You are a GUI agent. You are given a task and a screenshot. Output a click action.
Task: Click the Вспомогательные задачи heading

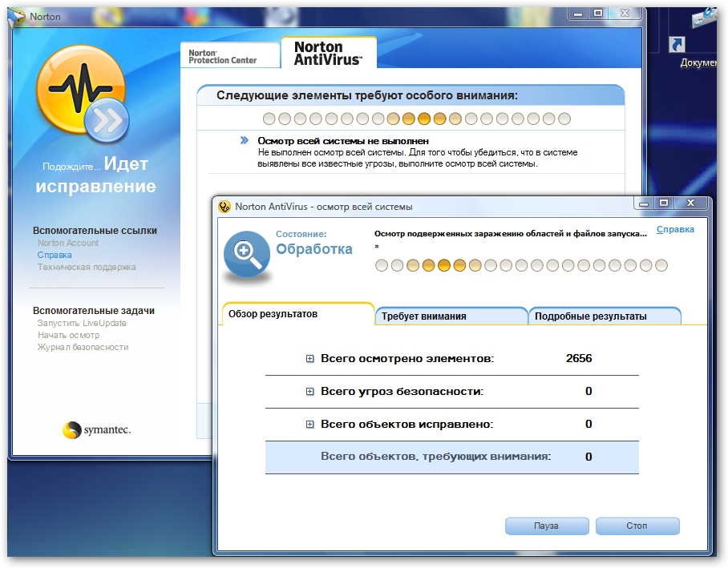94,311
